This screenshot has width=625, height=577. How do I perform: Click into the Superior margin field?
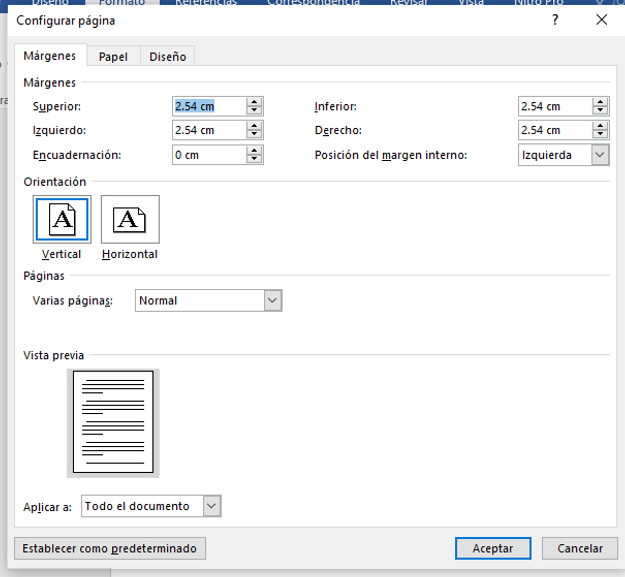(x=208, y=106)
